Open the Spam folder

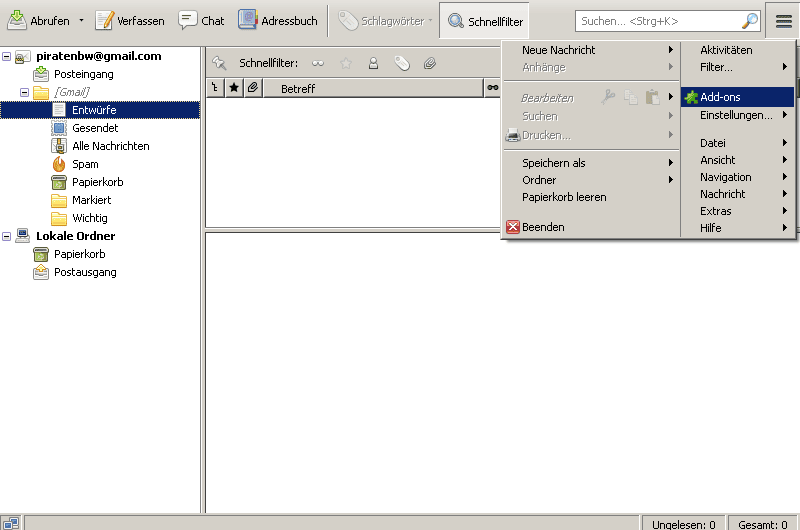85,164
